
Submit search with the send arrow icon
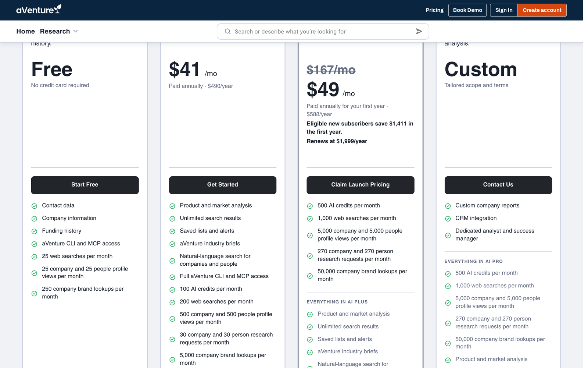pyautogui.click(x=419, y=31)
